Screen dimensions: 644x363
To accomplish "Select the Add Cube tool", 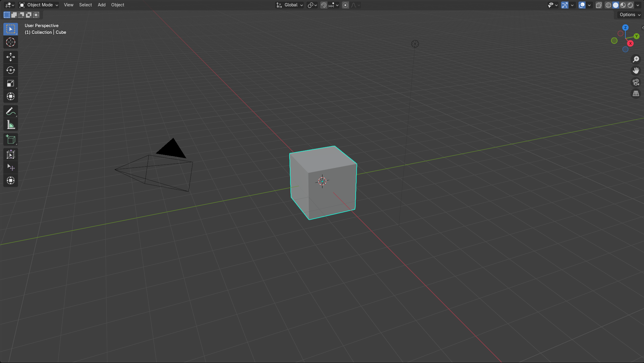I will point(11,140).
